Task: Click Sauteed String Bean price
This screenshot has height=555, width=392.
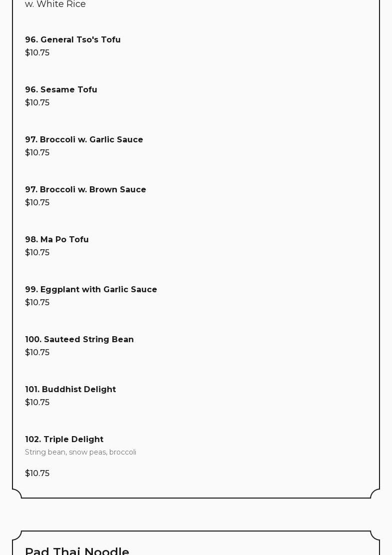Action: pos(37,352)
